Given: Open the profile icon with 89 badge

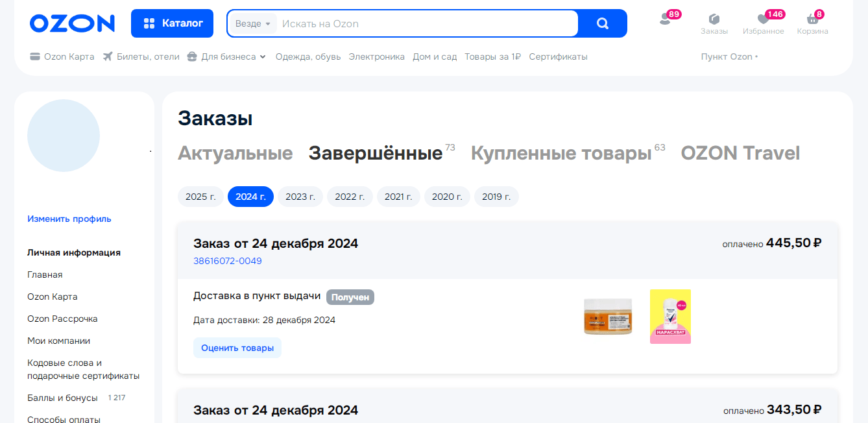Looking at the screenshot, I should point(665,19).
